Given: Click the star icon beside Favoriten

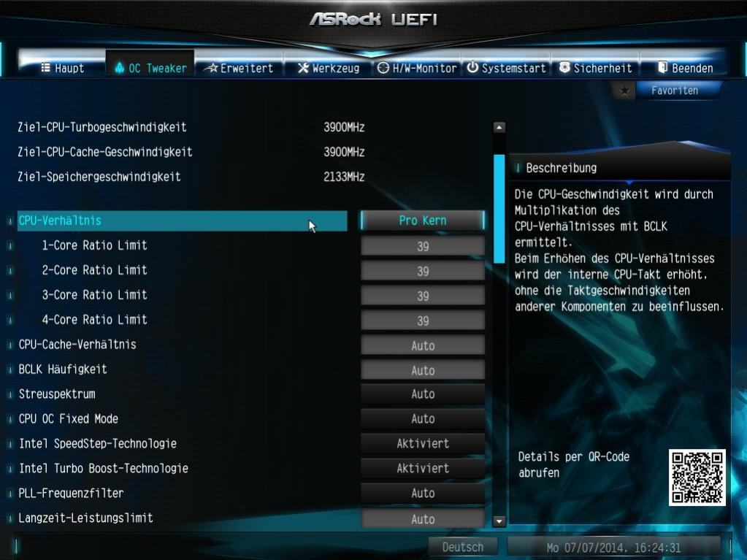Looking at the screenshot, I should tap(624, 91).
